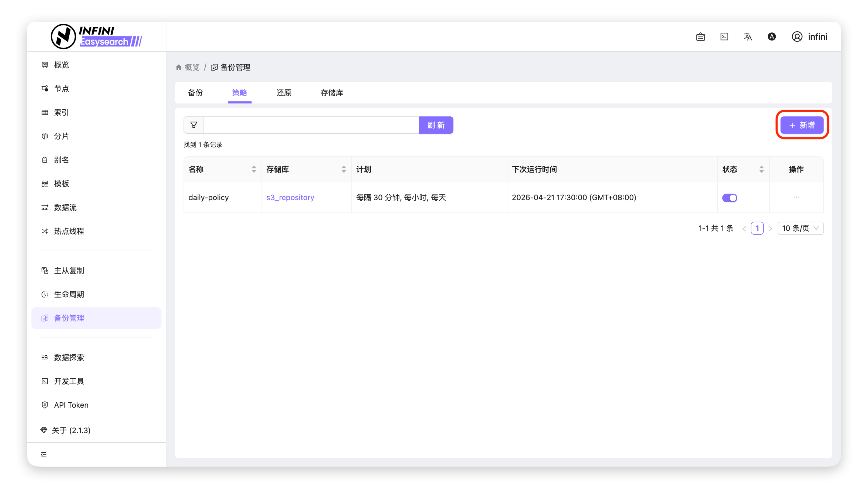Click the infini user avatar icon
This screenshot has height=499, width=868.
797,37
